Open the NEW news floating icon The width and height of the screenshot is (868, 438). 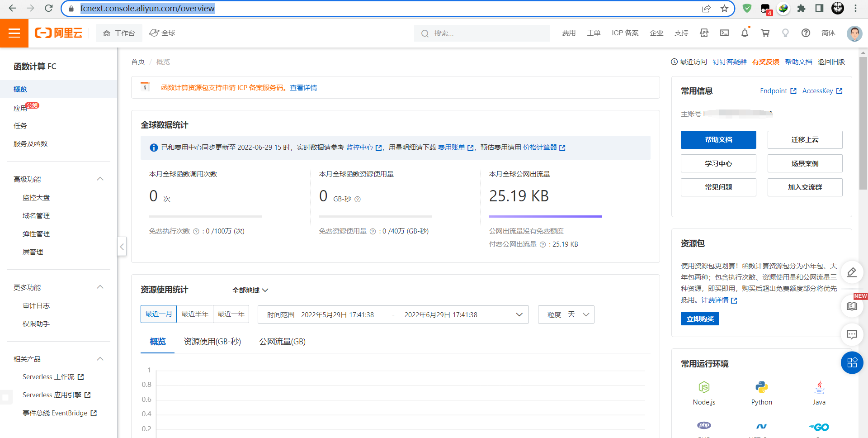852,306
